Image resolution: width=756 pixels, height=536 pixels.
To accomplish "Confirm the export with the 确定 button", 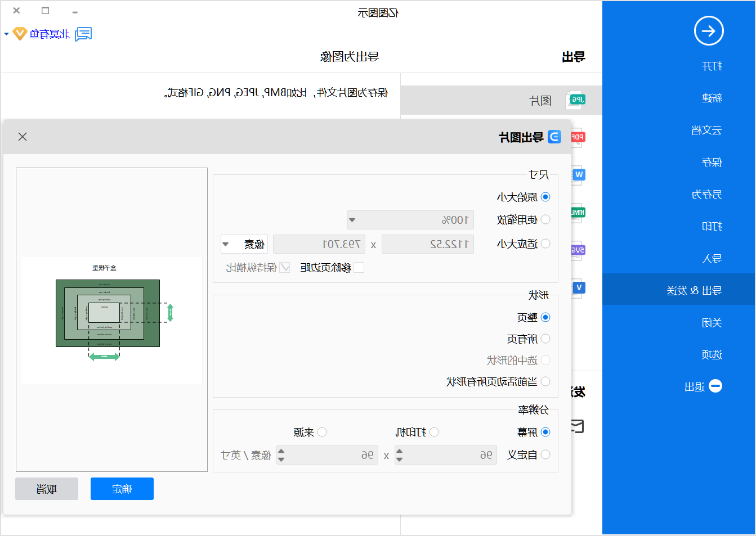I will [x=122, y=489].
